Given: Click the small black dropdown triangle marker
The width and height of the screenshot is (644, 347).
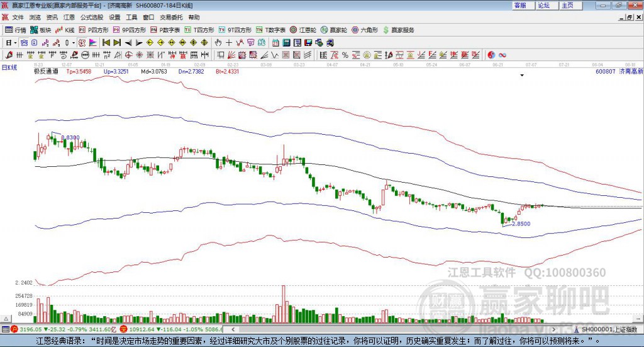Looking at the screenshot, I should (x=522, y=75).
